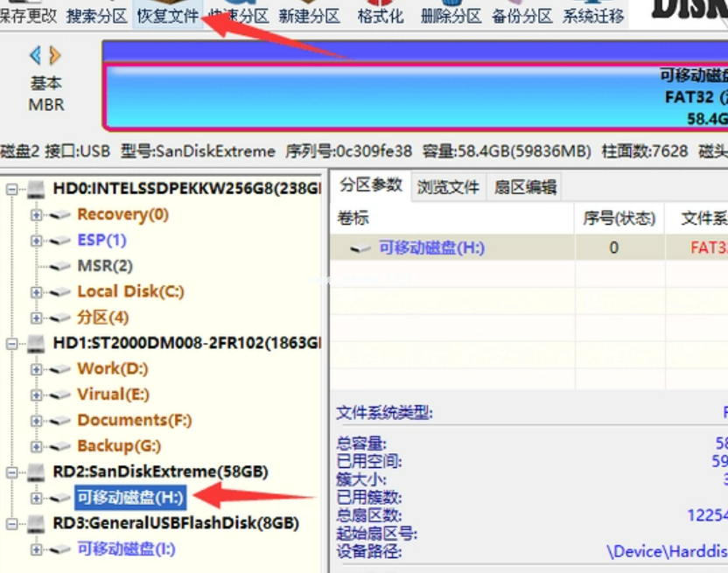Expand the Local Disk(C:) tree node

(x=36, y=292)
